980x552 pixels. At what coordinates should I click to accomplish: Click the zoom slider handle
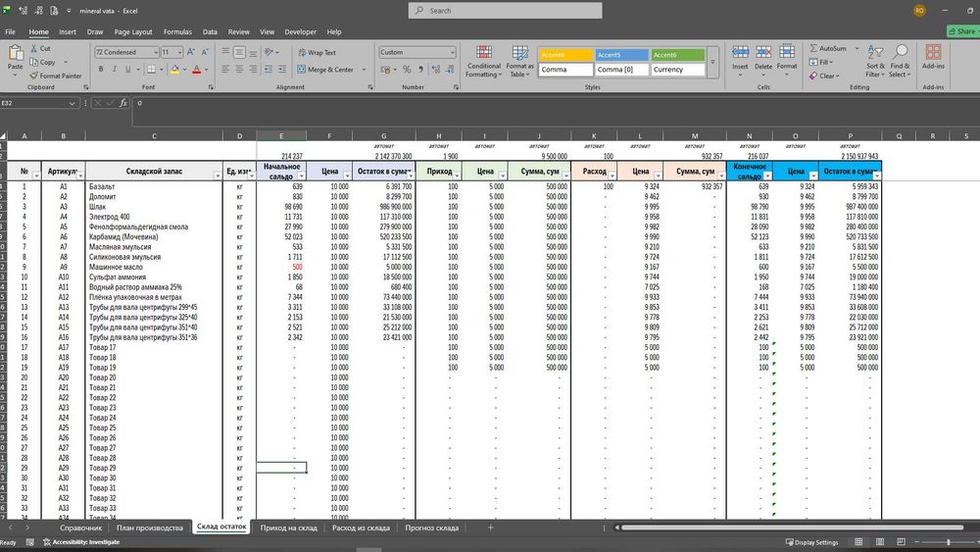[x=948, y=542]
